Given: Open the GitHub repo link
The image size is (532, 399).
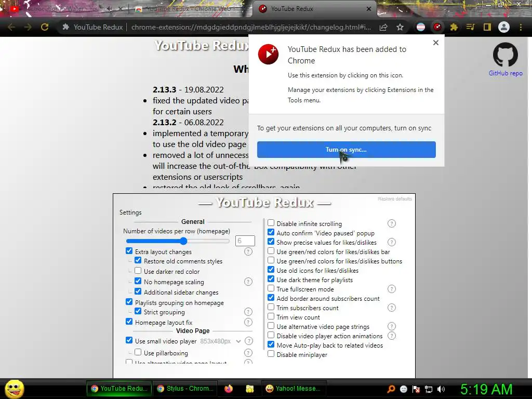Looking at the screenshot, I should click(x=505, y=73).
